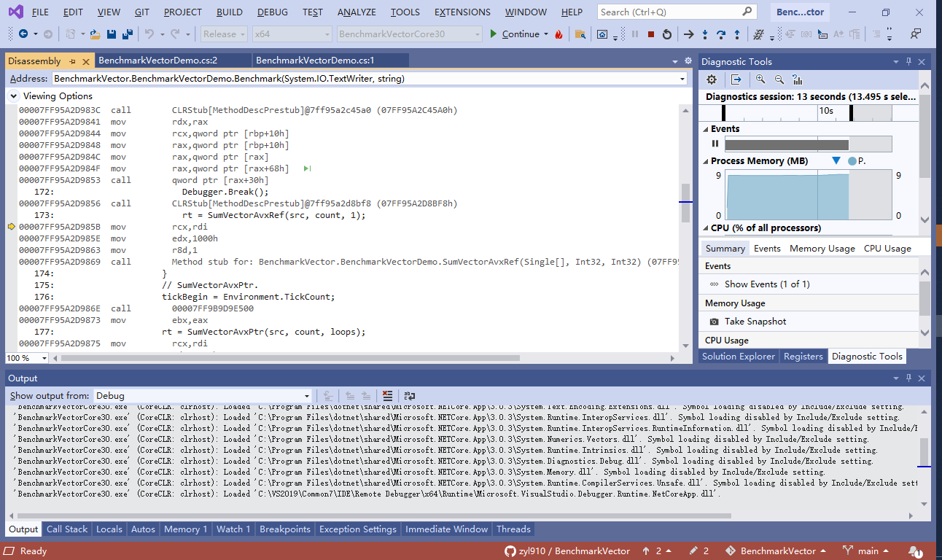
Task: Pause the Events track in Diagnostic Tools
Action: click(715, 144)
